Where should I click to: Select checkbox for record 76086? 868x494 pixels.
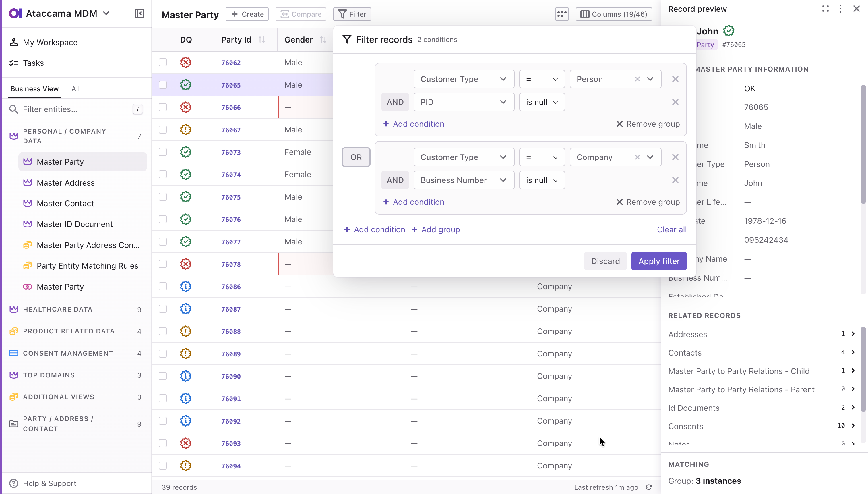coord(163,286)
